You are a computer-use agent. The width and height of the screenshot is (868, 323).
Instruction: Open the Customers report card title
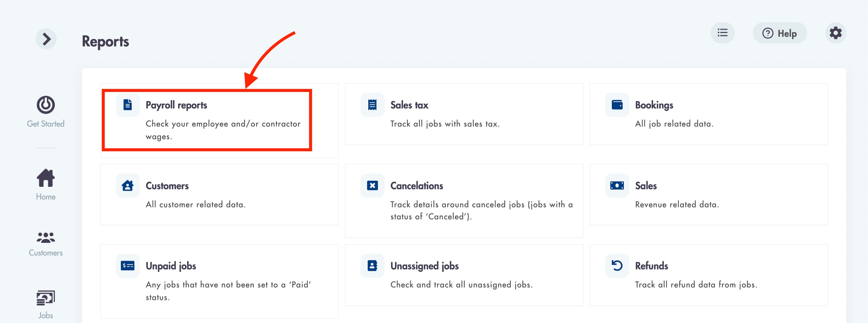point(167,186)
